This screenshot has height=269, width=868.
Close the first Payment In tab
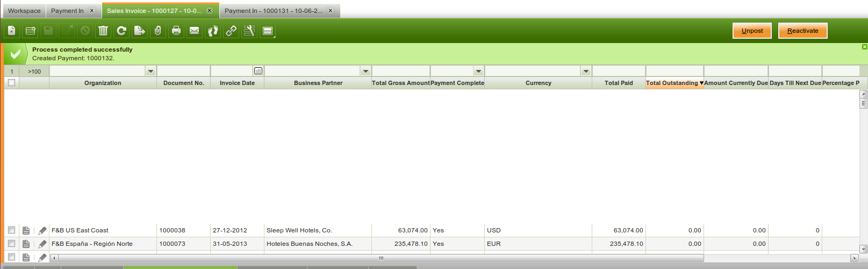pyautogui.click(x=92, y=11)
